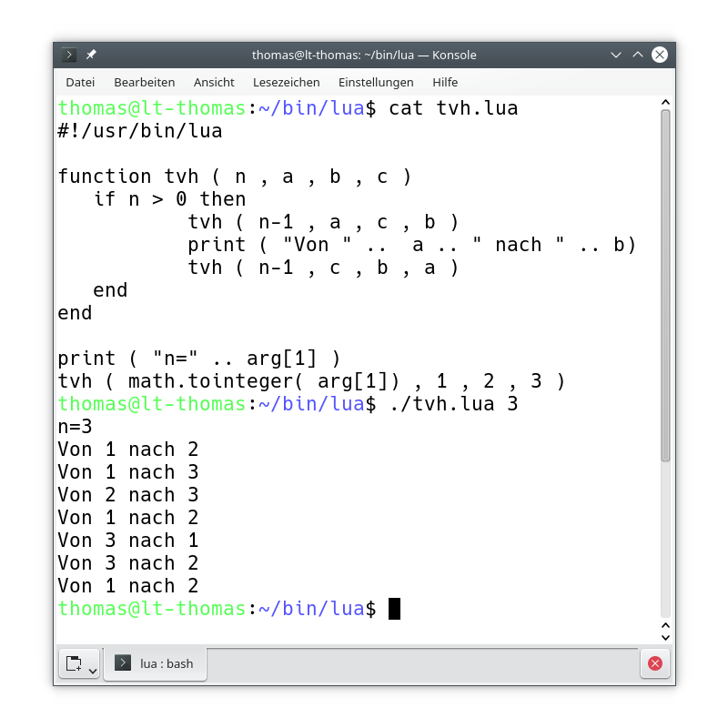728x728 pixels.
Task: Open the Lesezeichen menu
Action: (287, 82)
